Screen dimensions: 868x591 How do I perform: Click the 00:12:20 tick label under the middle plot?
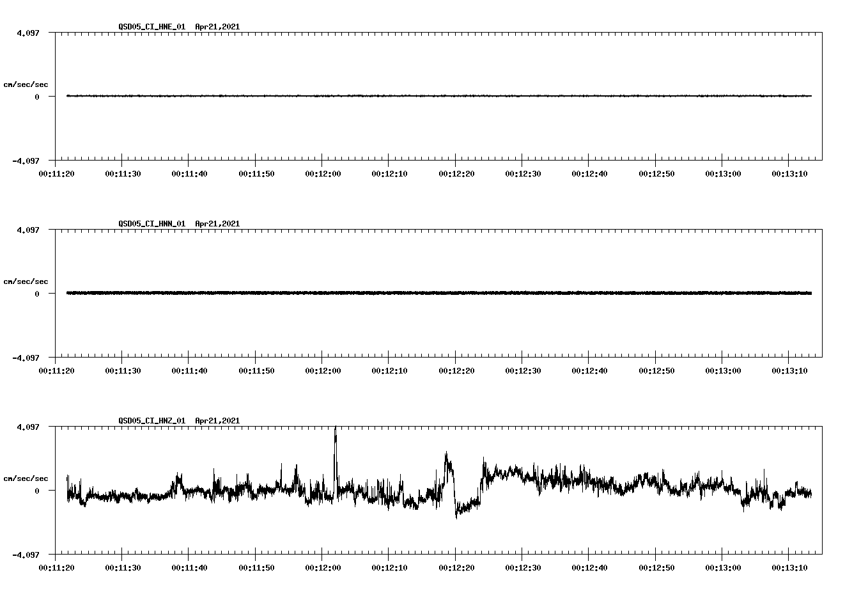[x=457, y=369]
